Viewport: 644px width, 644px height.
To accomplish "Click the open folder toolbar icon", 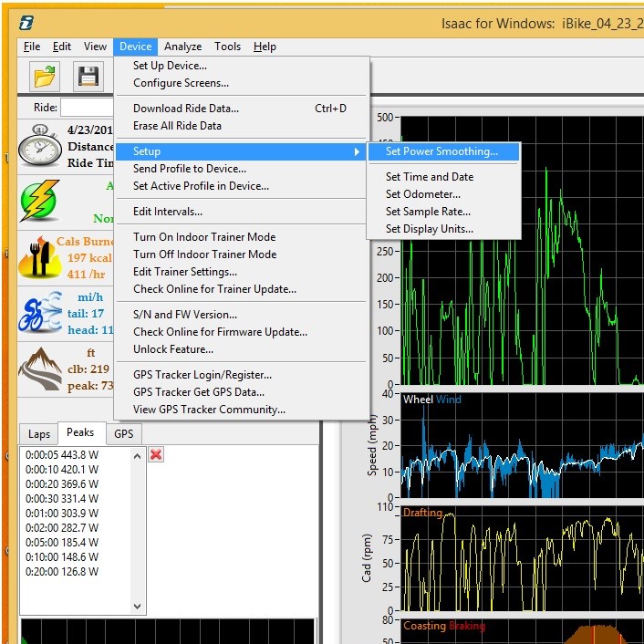I will [x=44, y=77].
